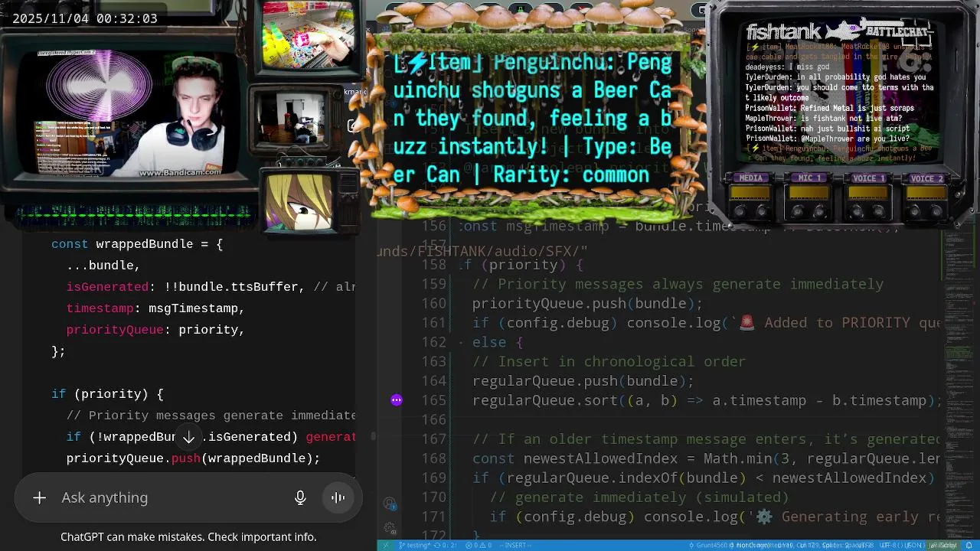
Task: Click 'PrisonWallet: Refined Metal is just scraps' message
Action: pos(830,109)
